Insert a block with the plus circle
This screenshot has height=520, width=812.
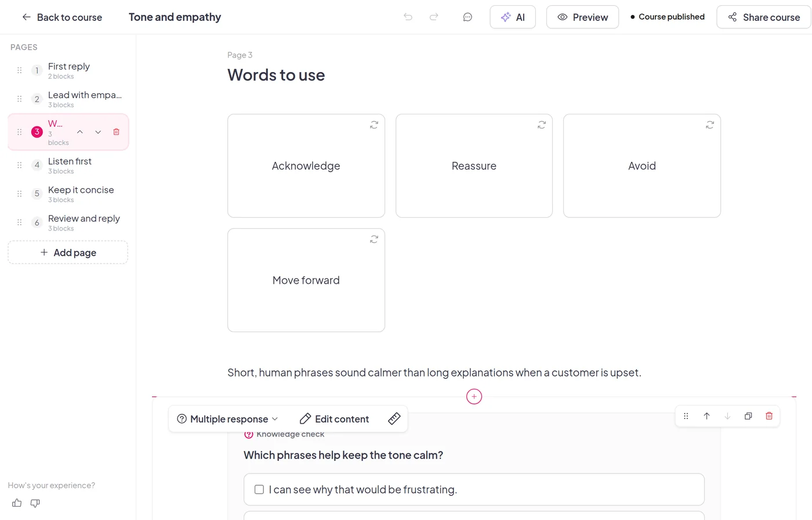click(474, 396)
